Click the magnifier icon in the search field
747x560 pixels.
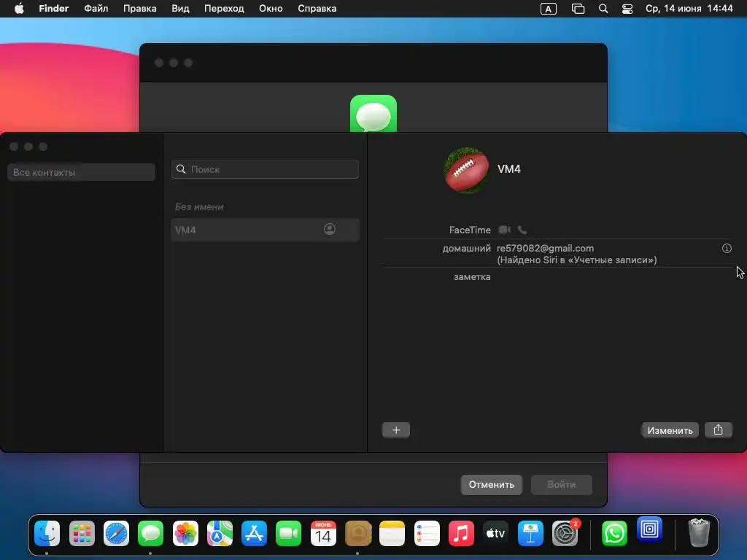[x=181, y=169]
